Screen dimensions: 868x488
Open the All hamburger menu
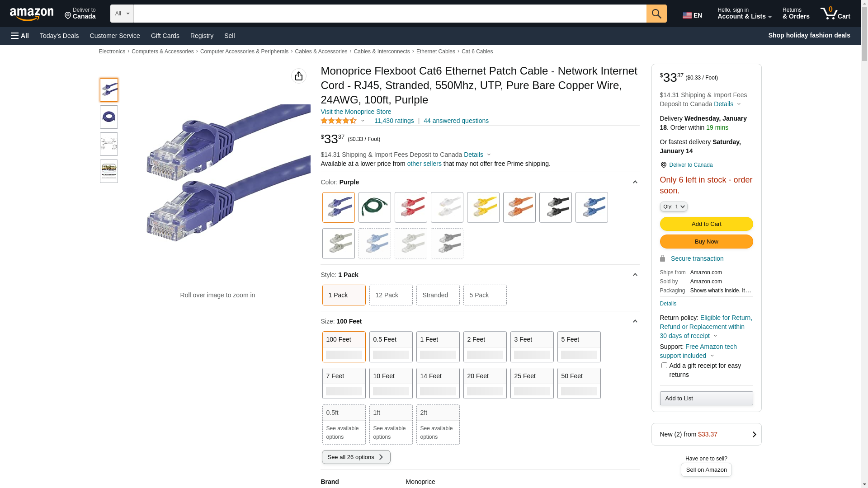(20, 36)
